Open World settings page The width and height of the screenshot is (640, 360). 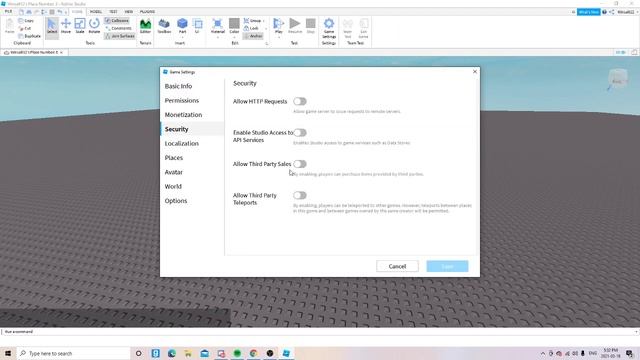173,186
